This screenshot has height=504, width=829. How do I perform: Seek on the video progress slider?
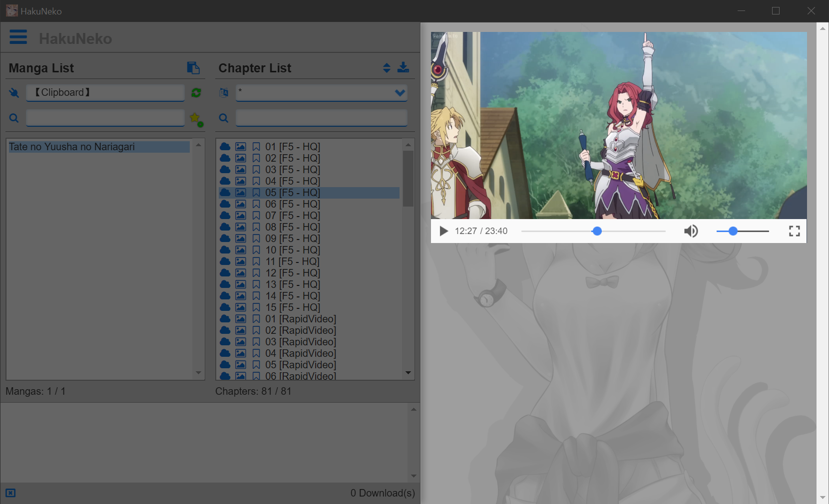tap(593, 231)
